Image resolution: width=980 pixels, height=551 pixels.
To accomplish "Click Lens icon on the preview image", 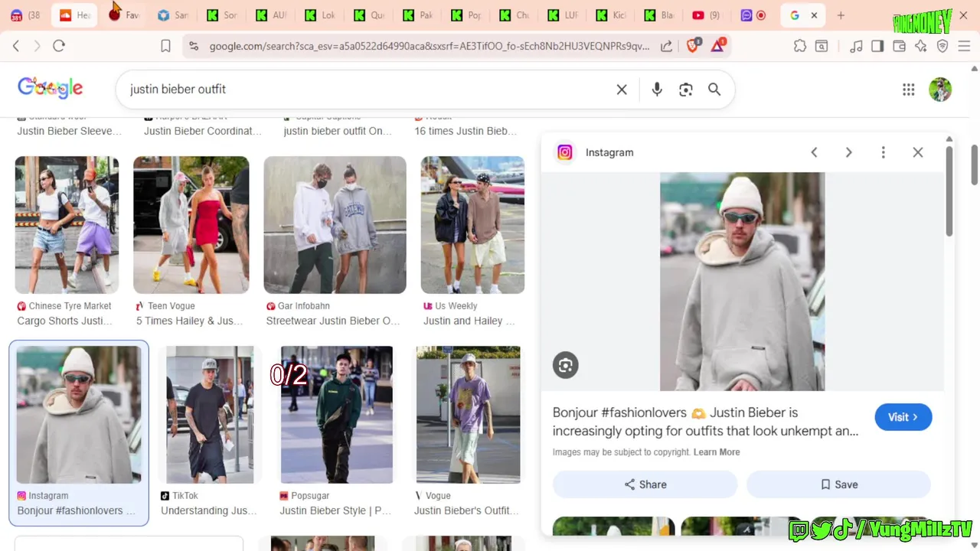I will click(x=566, y=365).
